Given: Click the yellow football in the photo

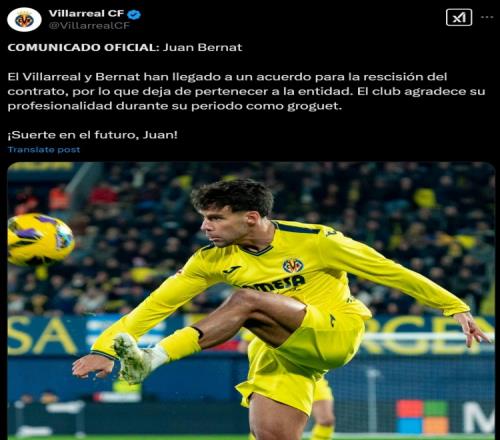Looking at the screenshot, I should pos(40,238).
